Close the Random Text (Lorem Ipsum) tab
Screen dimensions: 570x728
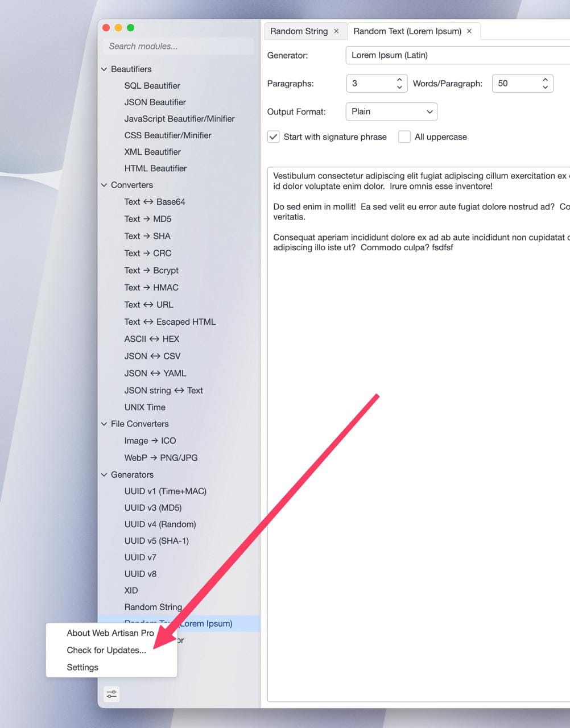click(469, 31)
